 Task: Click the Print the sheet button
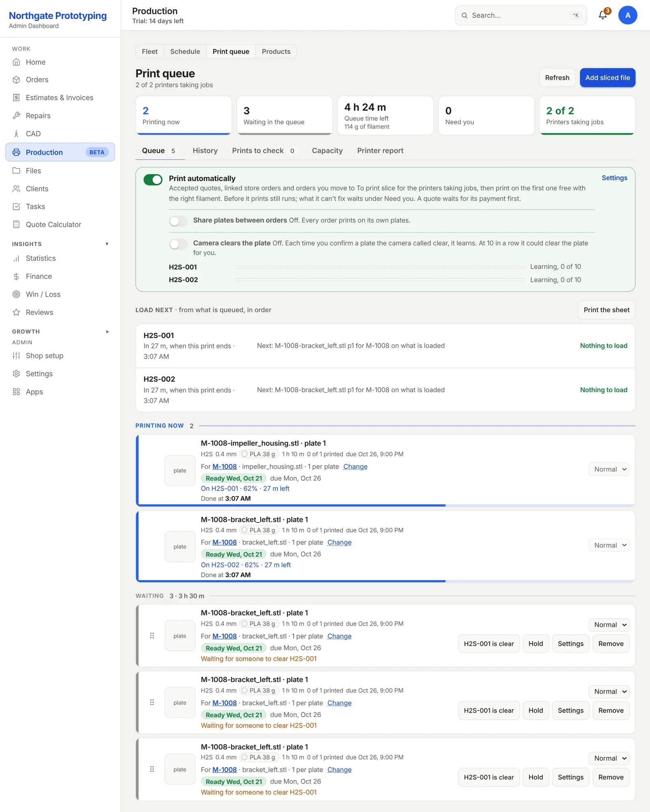point(606,310)
